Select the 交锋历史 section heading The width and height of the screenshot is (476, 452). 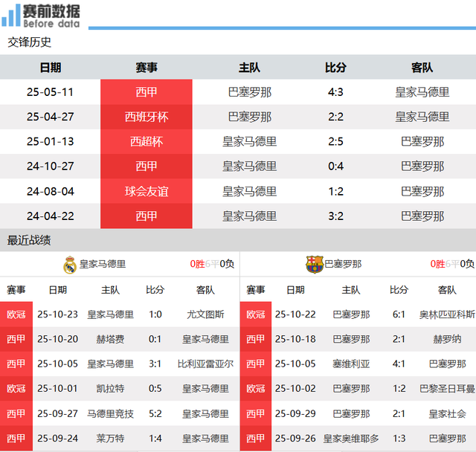pyautogui.click(x=30, y=42)
